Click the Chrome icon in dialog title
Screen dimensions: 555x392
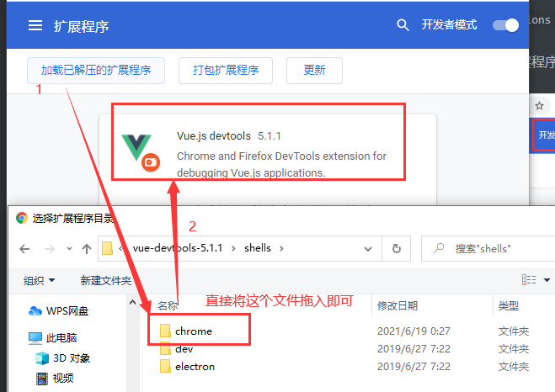pos(22,218)
